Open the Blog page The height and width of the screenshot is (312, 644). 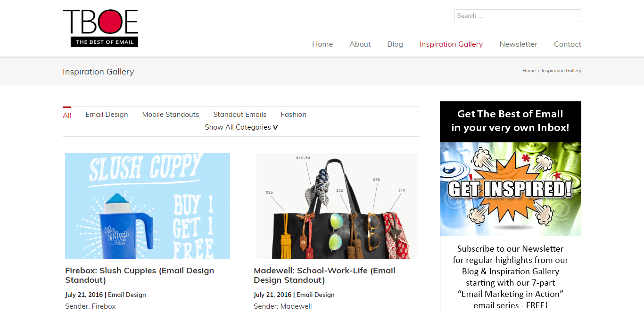(x=395, y=44)
